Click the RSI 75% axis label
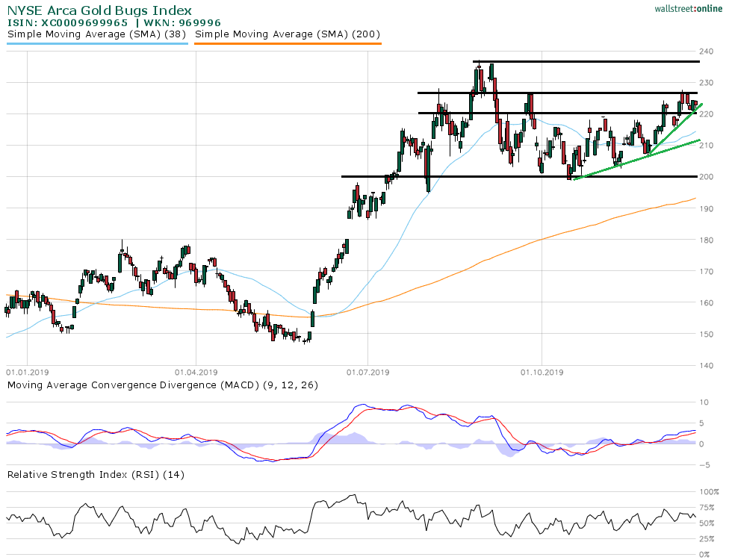This screenshot has height=560, width=729. [707, 508]
